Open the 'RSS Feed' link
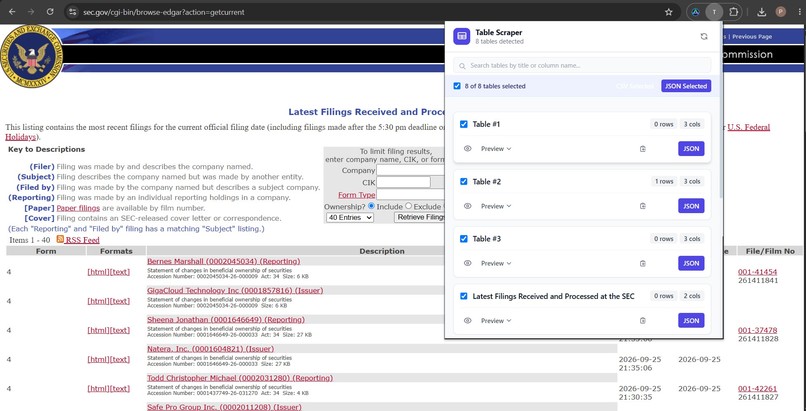This screenshot has height=411, width=806. point(82,240)
